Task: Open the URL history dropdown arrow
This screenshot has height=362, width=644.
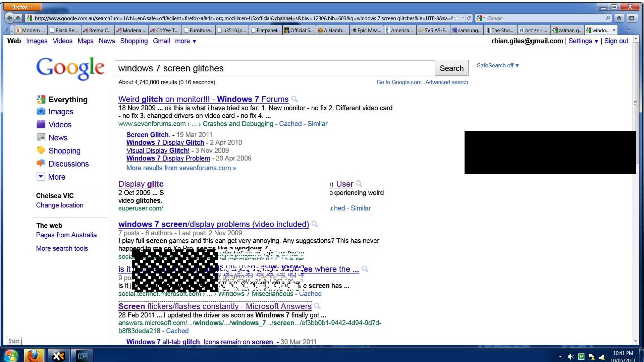Action: (x=463, y=18)
